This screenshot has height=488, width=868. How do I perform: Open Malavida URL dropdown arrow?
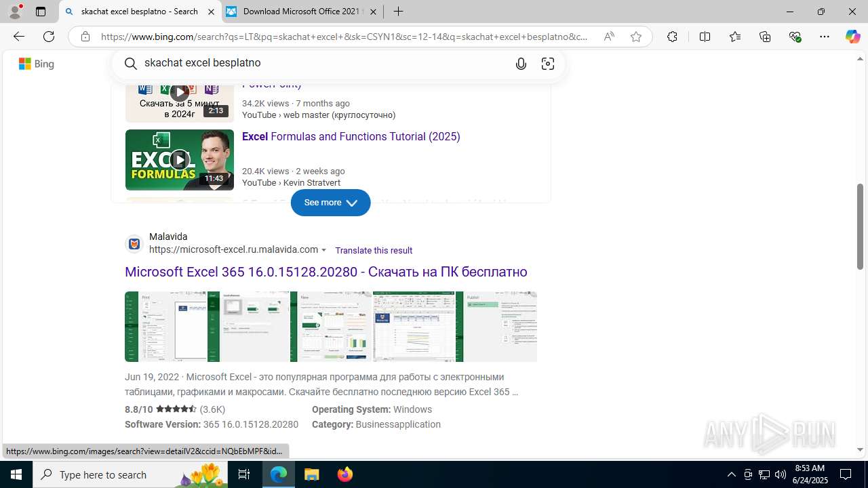323,250
